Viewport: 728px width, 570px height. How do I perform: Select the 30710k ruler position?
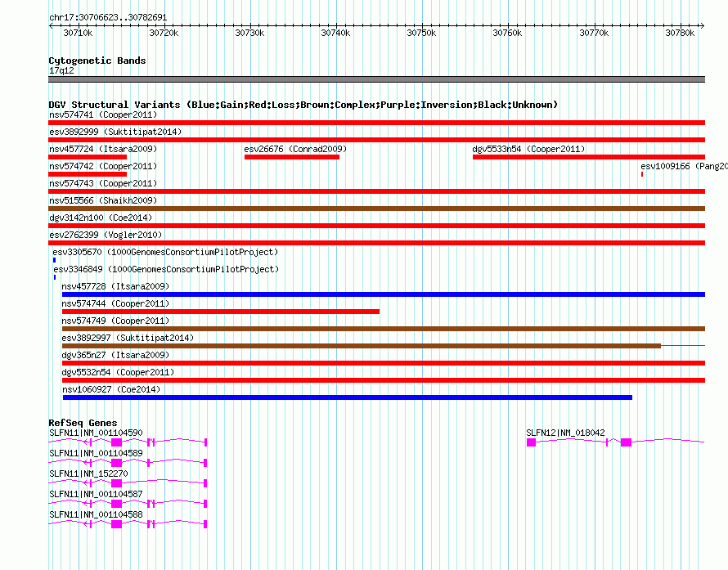point(78,33)
